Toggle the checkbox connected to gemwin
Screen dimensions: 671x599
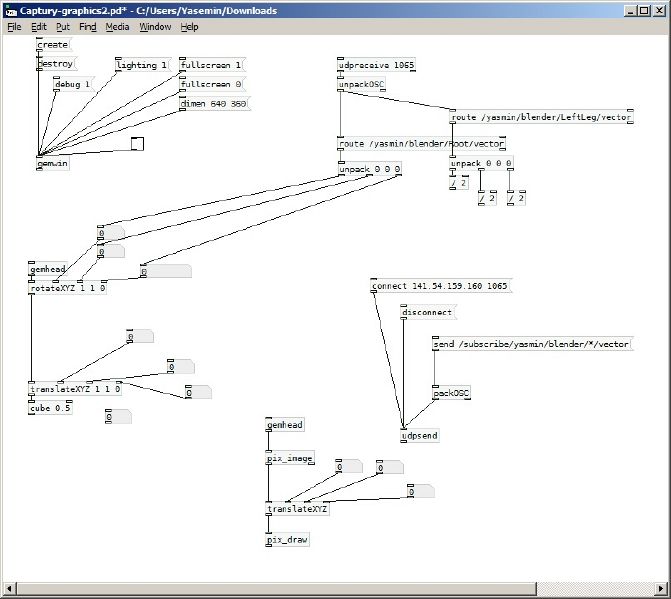coord(137,144)
